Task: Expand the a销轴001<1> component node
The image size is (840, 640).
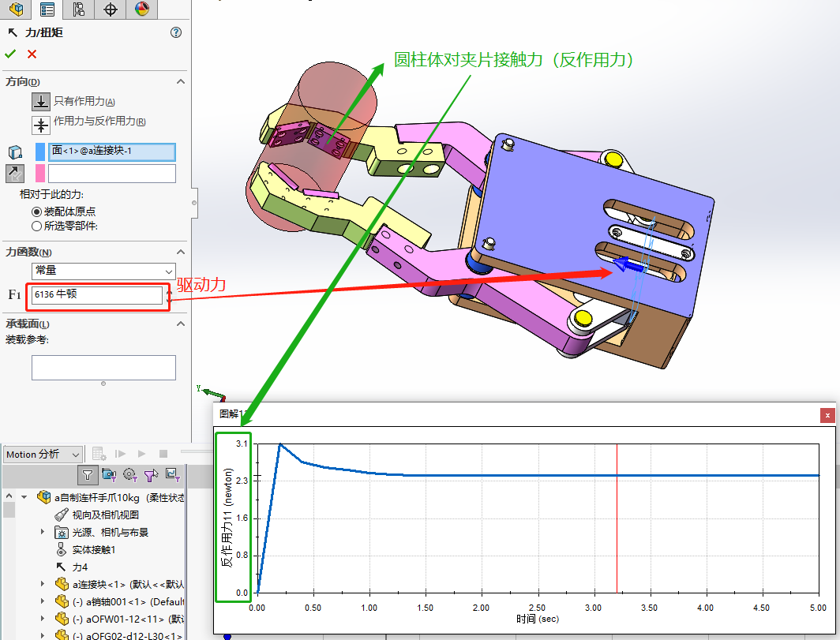Action: (43, 601)
